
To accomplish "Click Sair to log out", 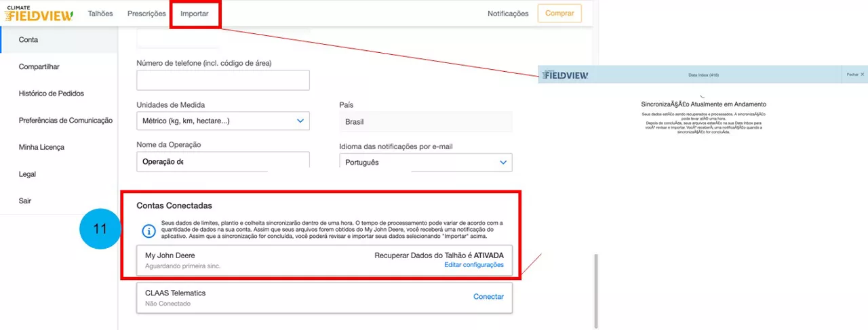I will [x=25, y=201].
